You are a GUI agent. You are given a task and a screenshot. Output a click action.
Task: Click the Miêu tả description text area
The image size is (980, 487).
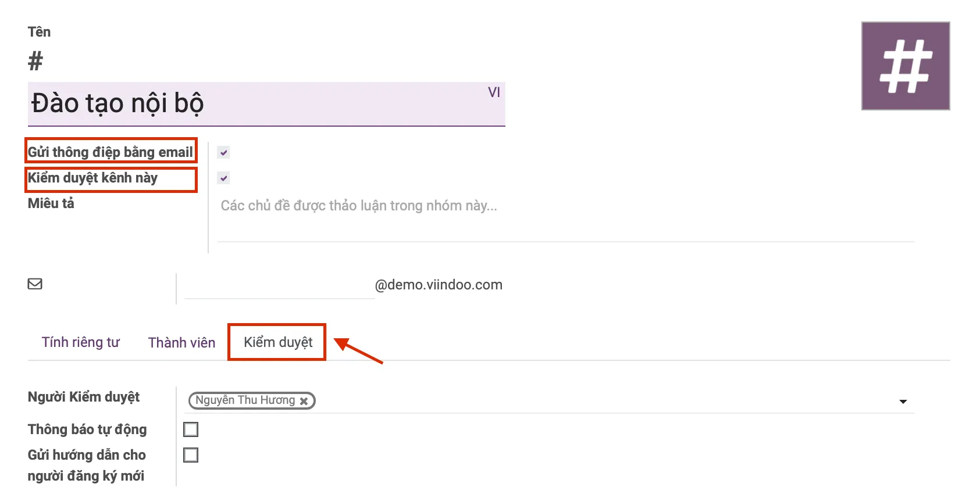coord(565,221)
